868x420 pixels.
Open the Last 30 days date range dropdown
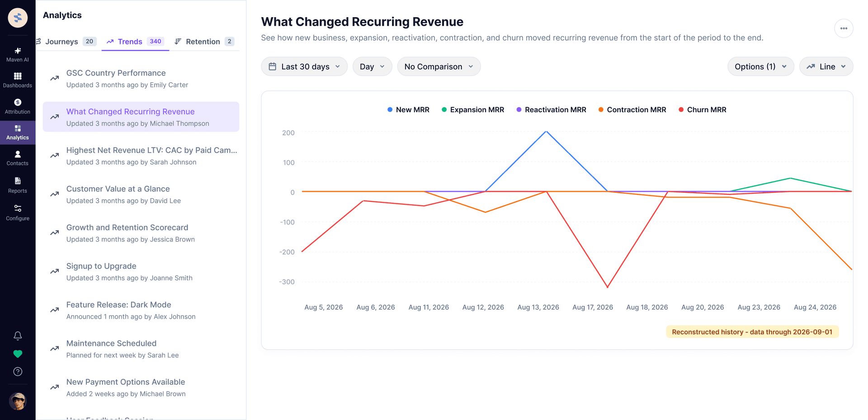pos(304,67)
